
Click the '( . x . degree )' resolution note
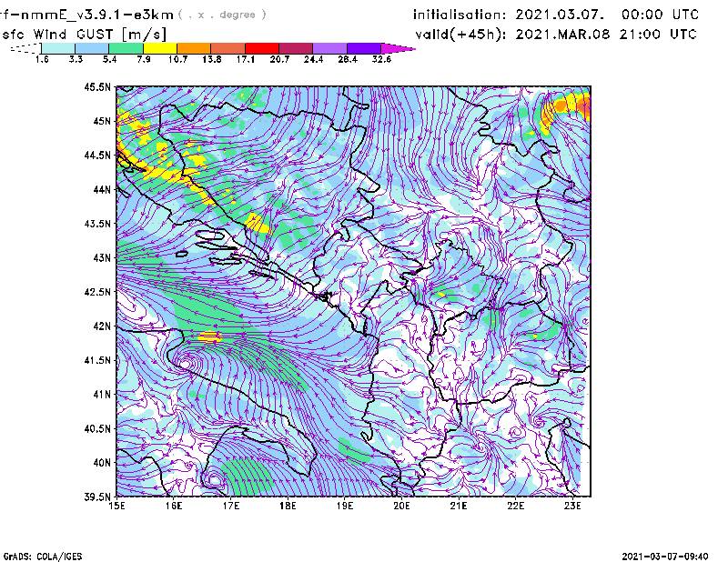tap(222, 15)
